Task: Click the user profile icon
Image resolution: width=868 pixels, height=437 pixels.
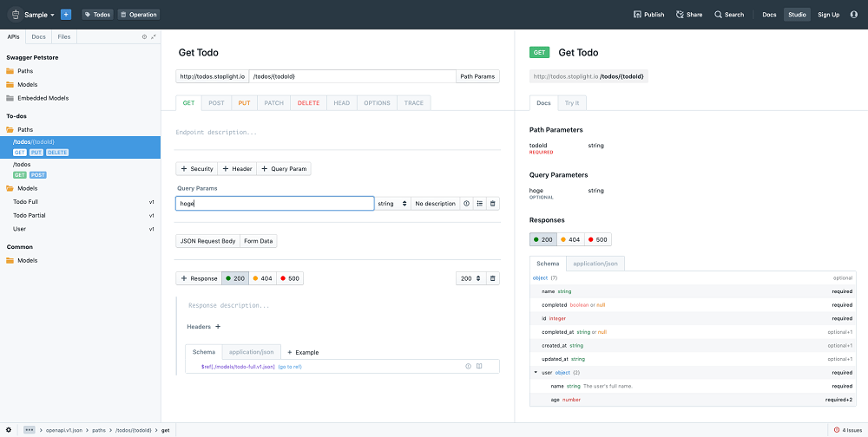Action: click(853, 15)
